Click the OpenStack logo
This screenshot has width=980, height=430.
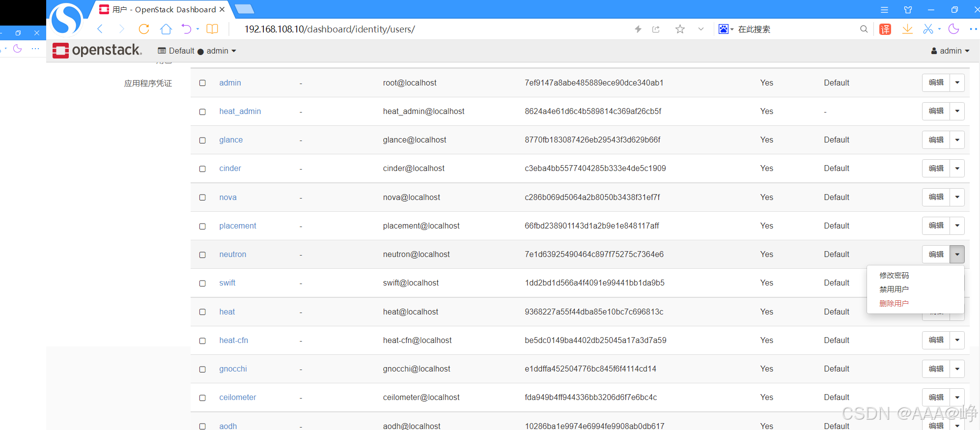pos(97,50)
